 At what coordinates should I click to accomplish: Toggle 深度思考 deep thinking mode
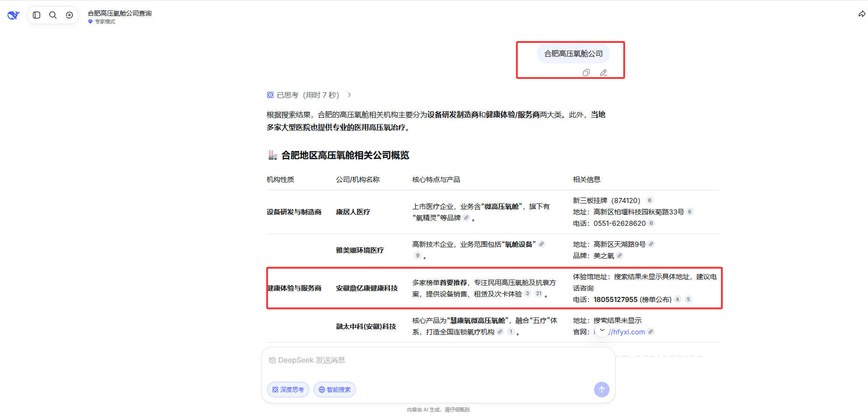288,390
